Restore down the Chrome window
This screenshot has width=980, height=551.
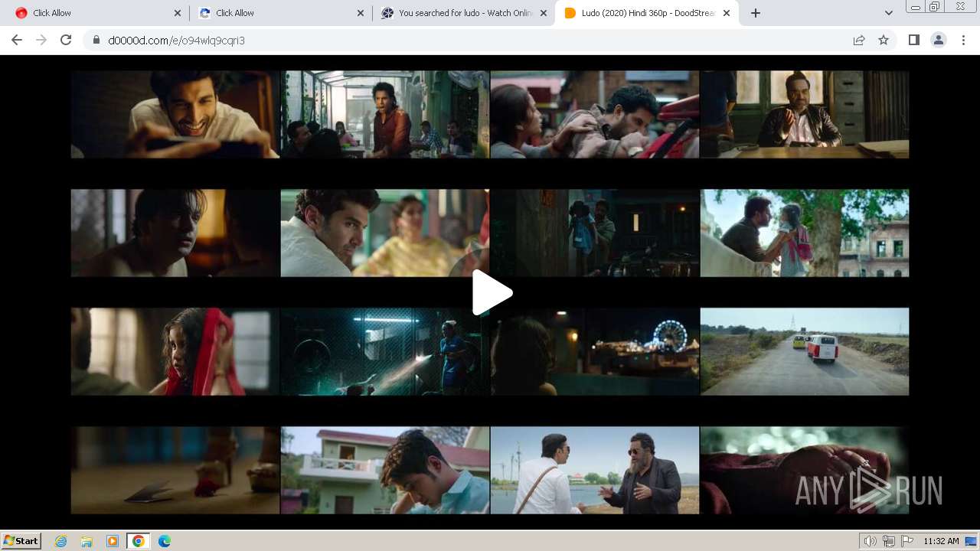(x=935, y=7)
